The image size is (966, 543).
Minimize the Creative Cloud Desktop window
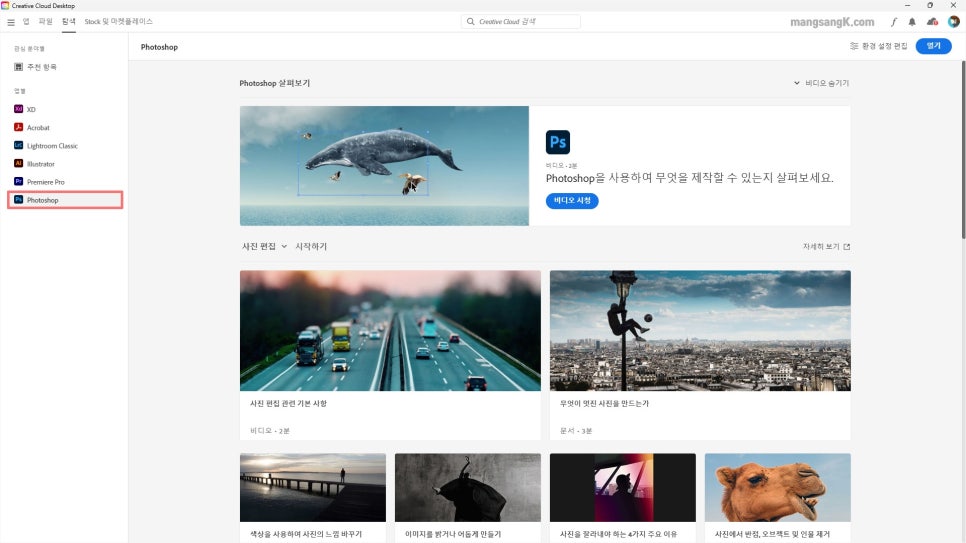[x=907, y=5]
